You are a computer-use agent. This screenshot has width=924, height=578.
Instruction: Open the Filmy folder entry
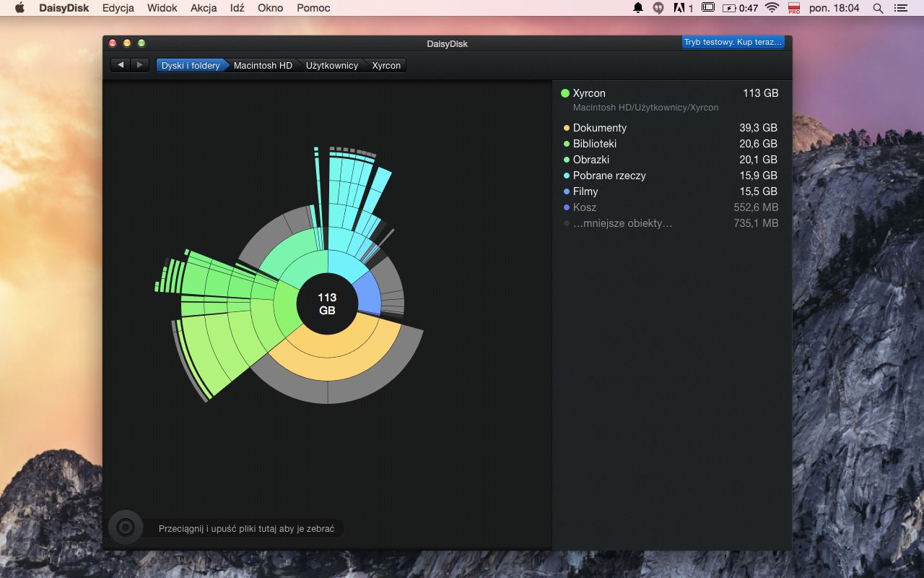click(x=670, y=191)
